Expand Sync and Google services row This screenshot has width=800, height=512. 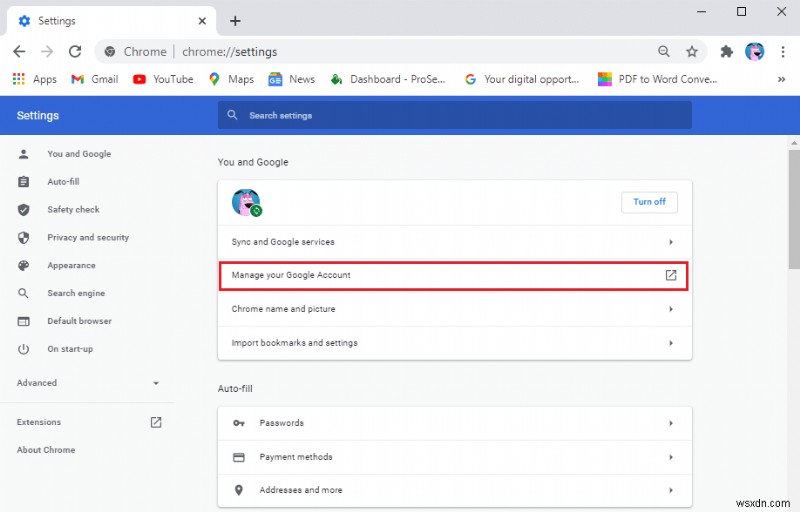coord(455,242)
